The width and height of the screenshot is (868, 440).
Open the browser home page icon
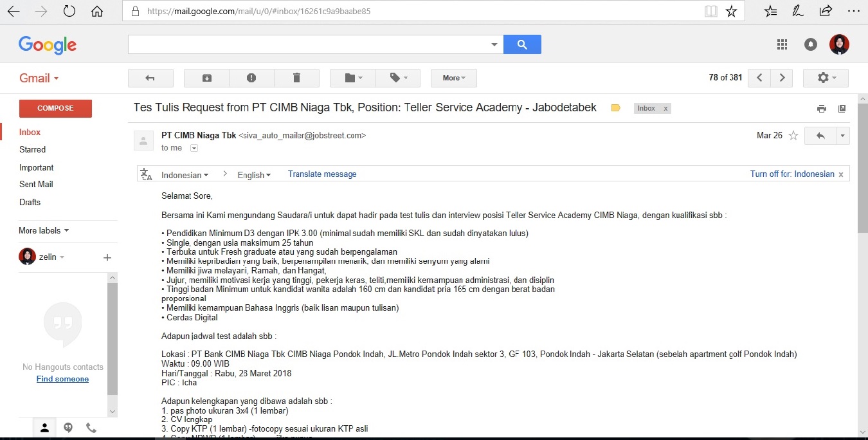click(97, 12)
